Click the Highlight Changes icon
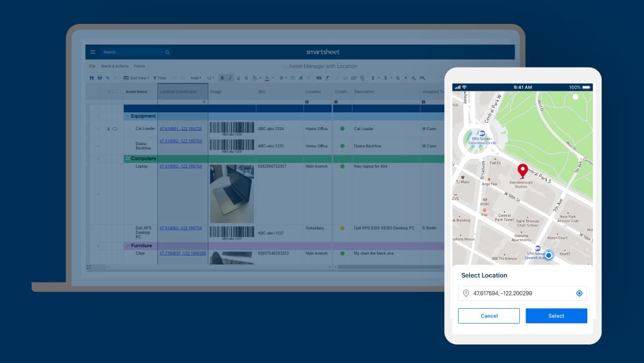The height and width of the screenshot is (363, 644). click(x=327, y=78)
